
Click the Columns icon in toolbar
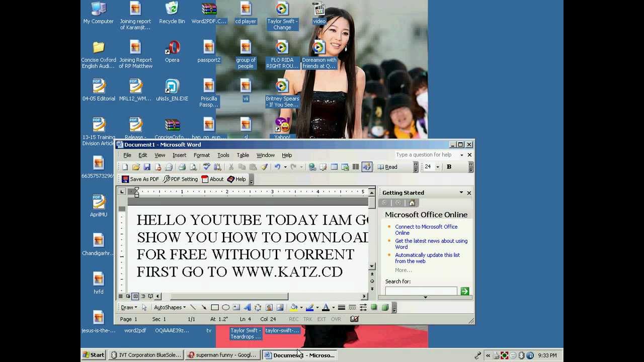pos(356,167)
